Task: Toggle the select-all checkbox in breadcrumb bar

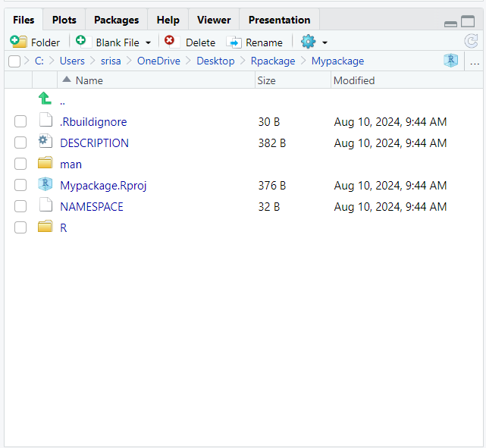Action: tap(14, 61)
